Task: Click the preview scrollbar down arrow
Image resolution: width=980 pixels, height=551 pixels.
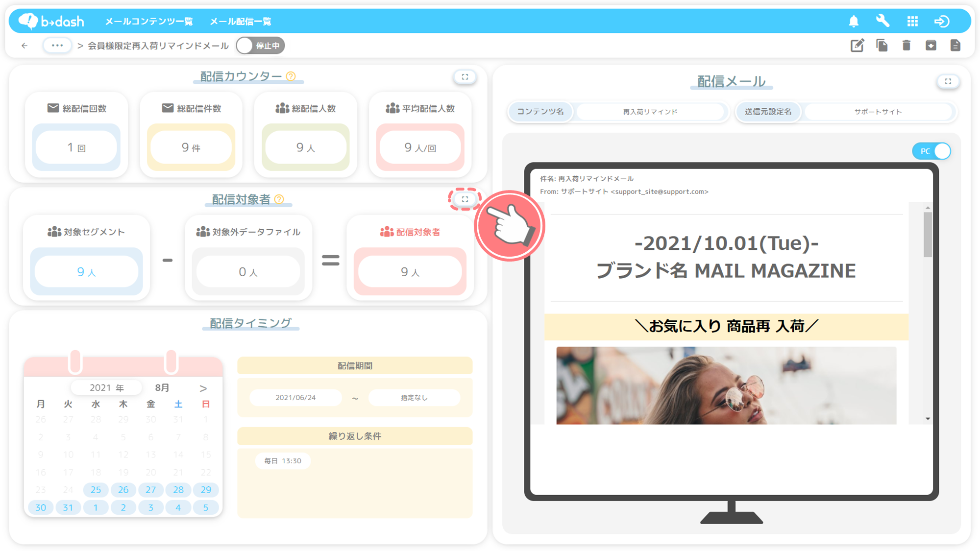Action: coord(928,419)
